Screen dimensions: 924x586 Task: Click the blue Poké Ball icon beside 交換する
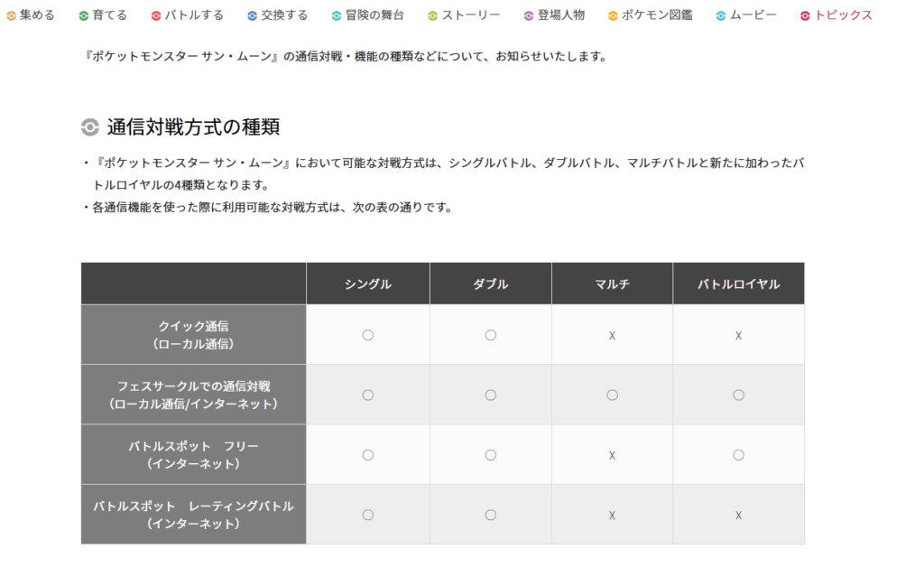point(253,15)
